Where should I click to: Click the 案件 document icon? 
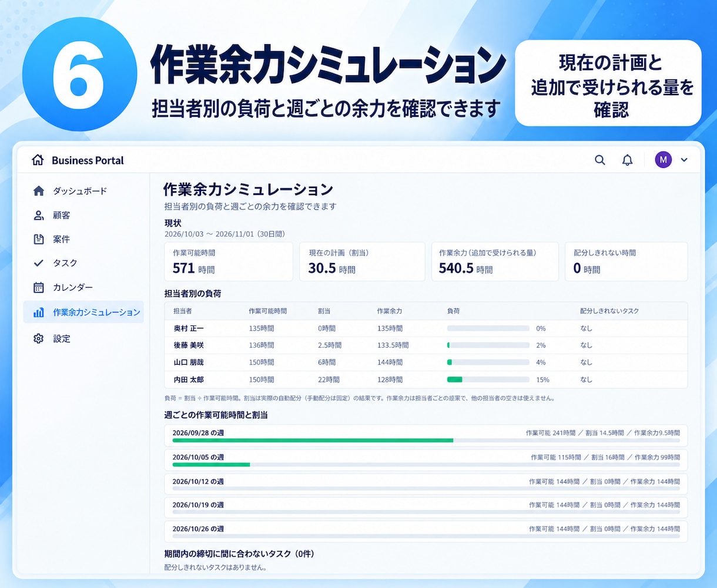point(39,239)
